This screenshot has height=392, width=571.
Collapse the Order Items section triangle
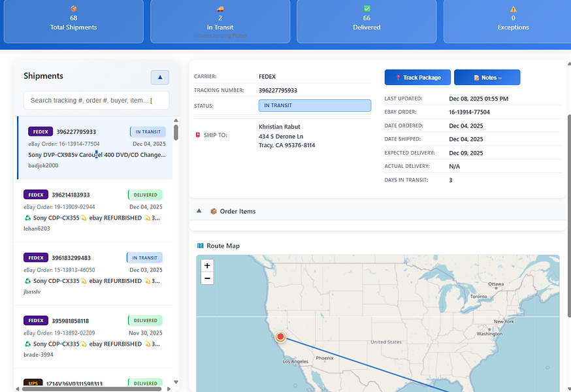[x=199, y=211]
